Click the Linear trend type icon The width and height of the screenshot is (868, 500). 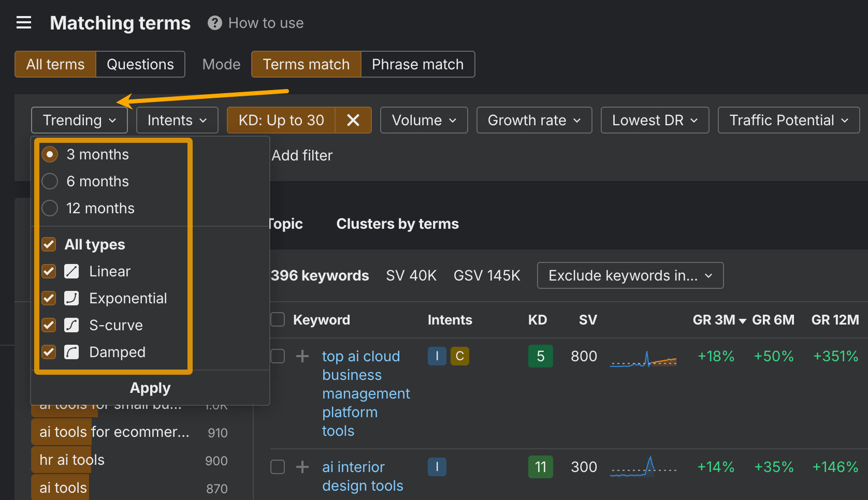pos(71,271)
